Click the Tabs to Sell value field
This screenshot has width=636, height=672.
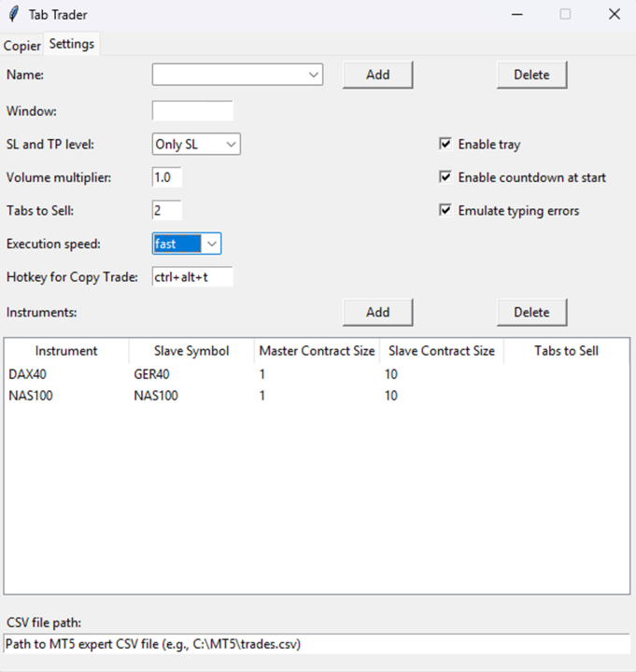point(167,210)
